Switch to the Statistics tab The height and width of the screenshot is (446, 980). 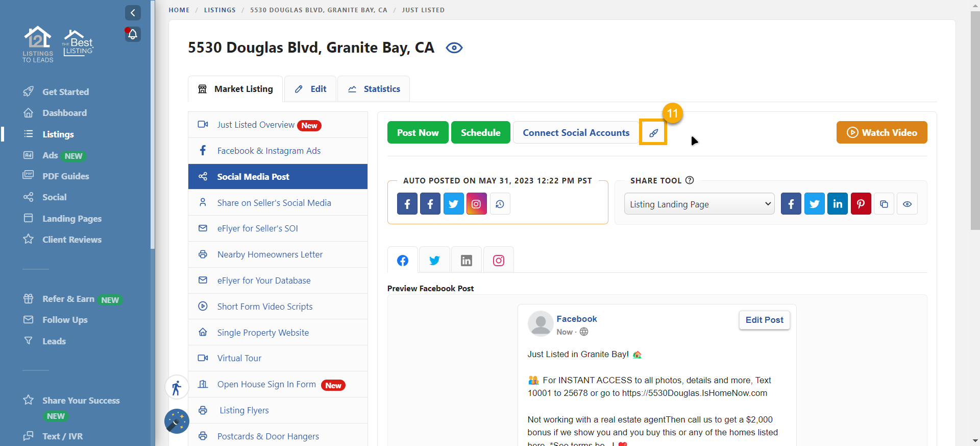click(374, 89)
